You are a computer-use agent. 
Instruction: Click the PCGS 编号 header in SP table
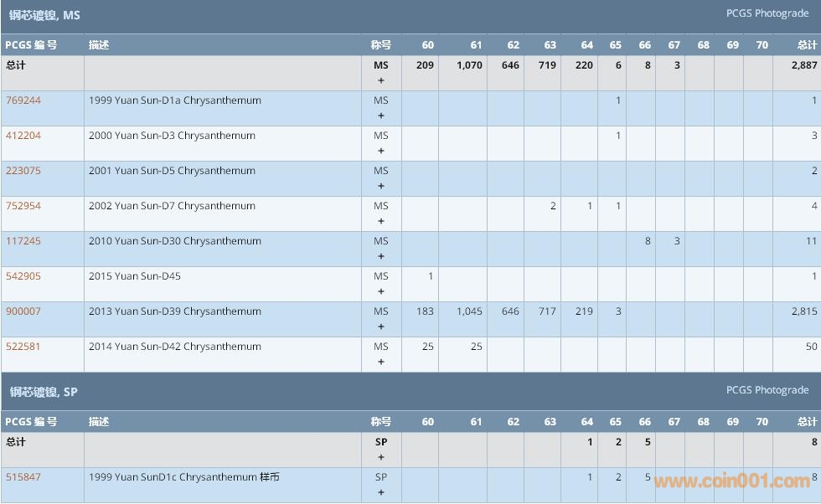[x=31, y=422]
